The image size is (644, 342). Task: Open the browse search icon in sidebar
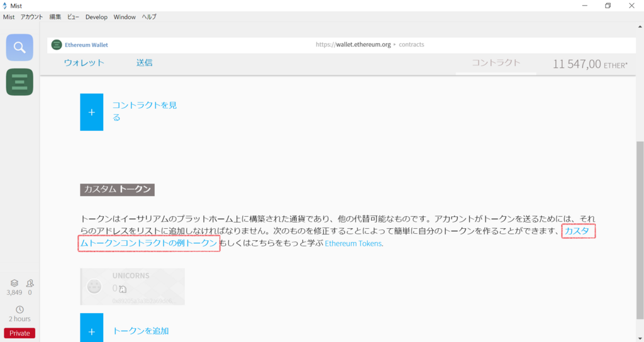(x=19, y=48)
